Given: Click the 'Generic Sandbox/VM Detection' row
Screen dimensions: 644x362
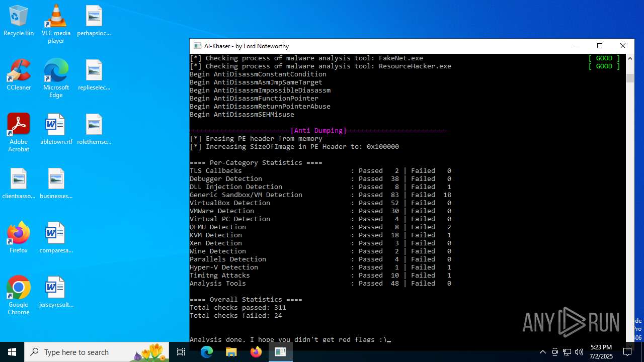Looking at the screenshot, I should 320,195.
